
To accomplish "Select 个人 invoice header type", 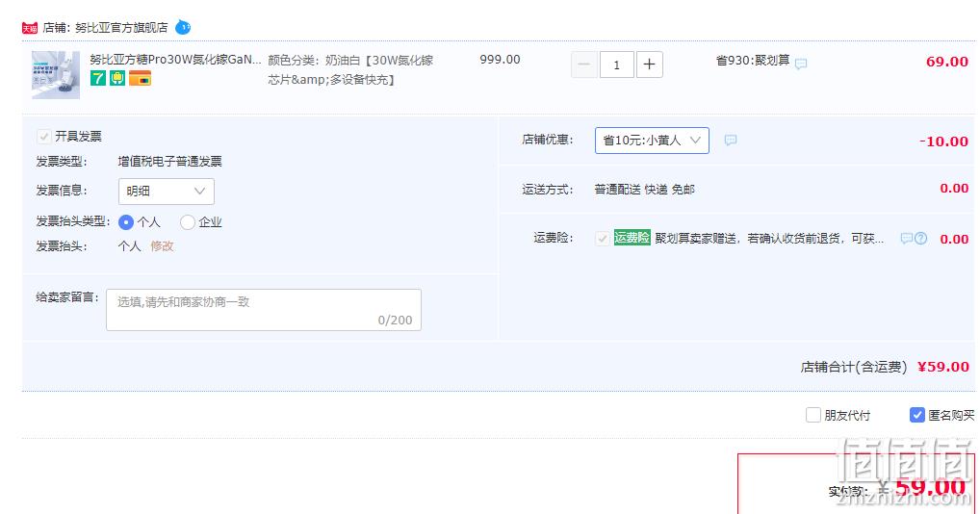I will click(x=125, y=221).
